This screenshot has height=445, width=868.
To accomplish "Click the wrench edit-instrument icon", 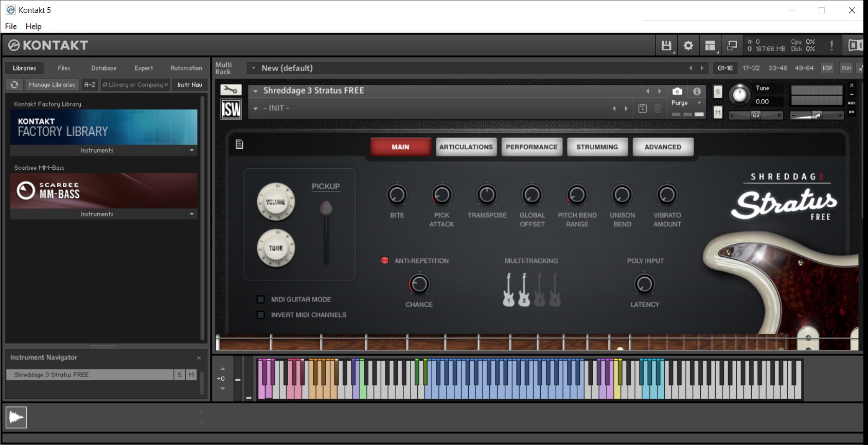I will [x=231, y=90].
